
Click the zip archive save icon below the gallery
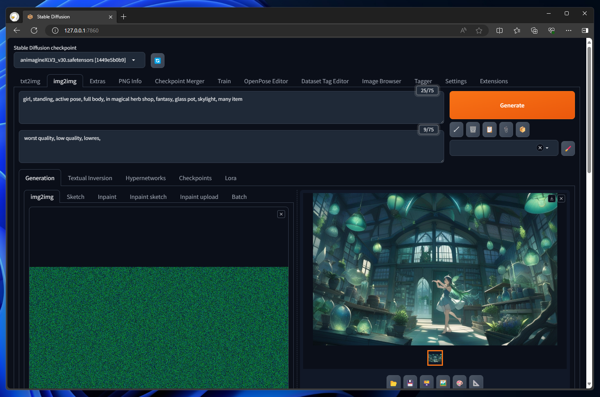pyautogui.click(x=426, y=382)
